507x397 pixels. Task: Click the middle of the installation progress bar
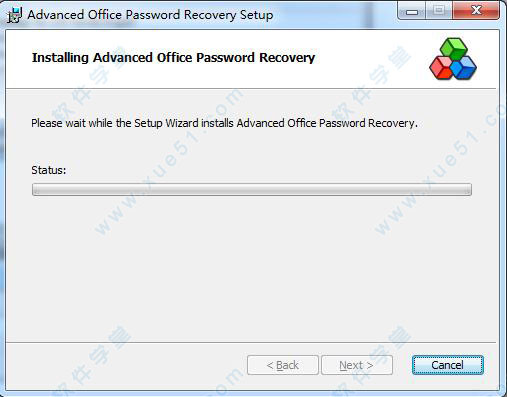252,189
